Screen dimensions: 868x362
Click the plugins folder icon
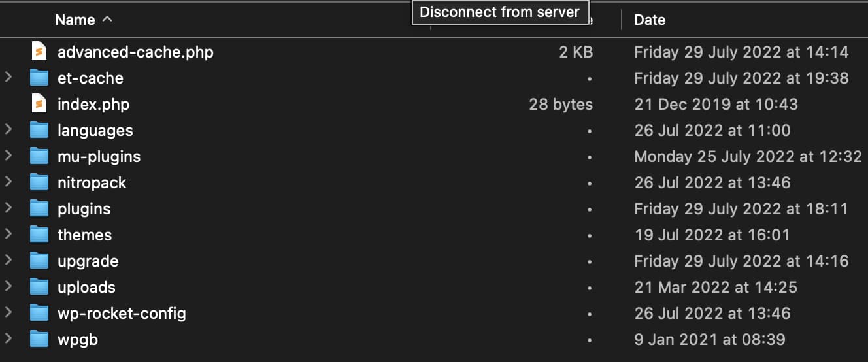(x=40, y=208)
